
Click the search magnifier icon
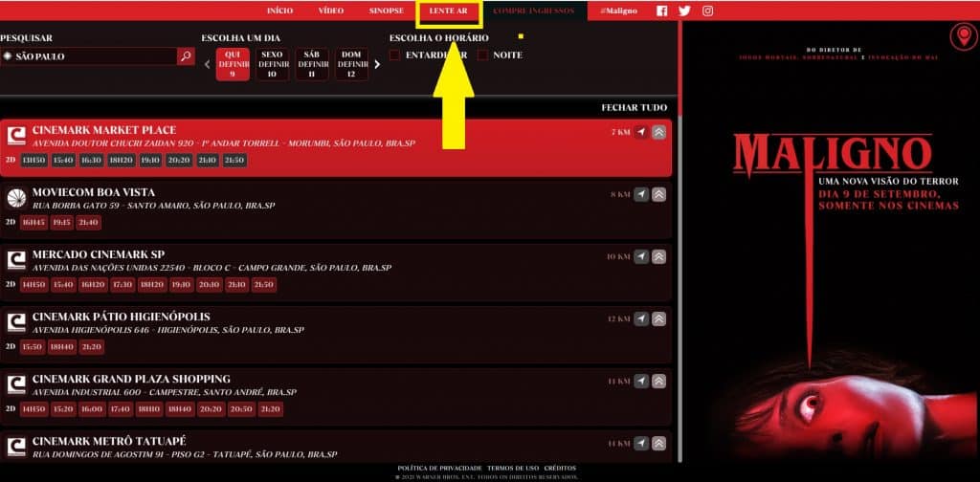click(186, 56)
